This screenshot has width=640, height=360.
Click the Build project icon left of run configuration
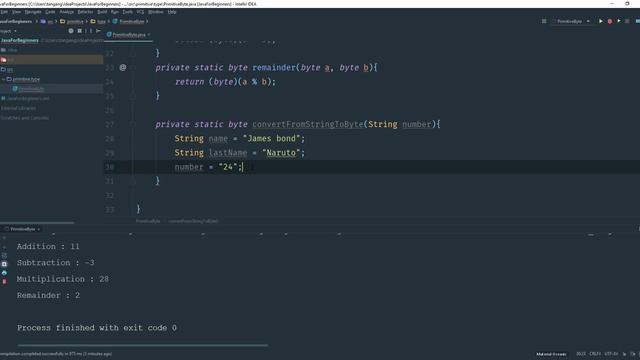(544, 21)
